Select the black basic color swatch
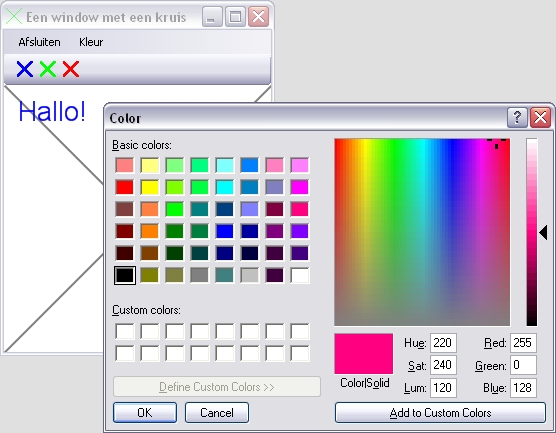The image size is (556, 433). (125, 275)
